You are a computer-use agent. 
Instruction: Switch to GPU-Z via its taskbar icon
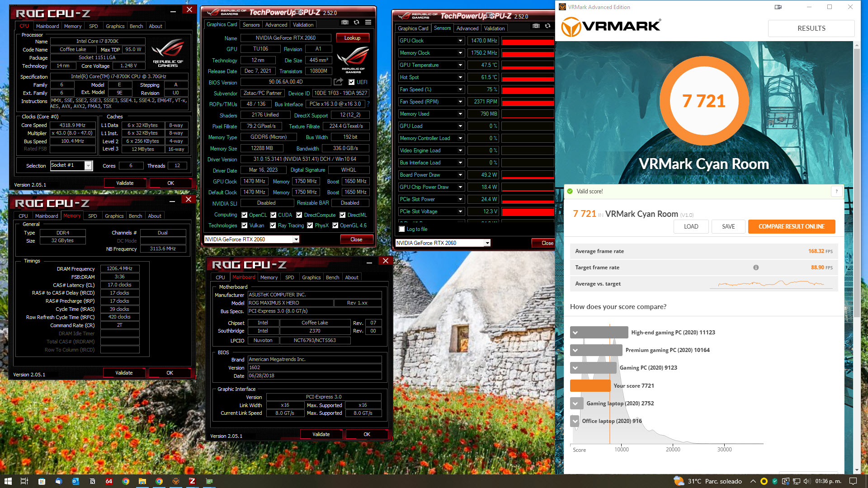209,481
